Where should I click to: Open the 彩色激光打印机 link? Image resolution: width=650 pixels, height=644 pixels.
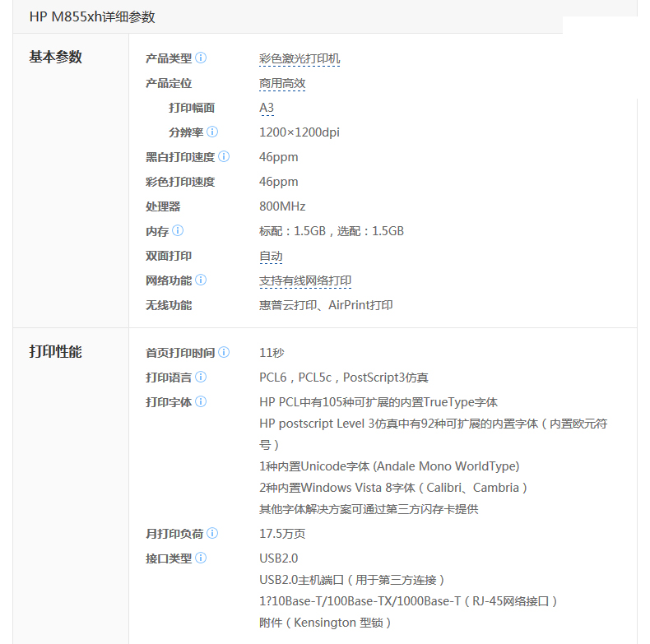[299, 59]
